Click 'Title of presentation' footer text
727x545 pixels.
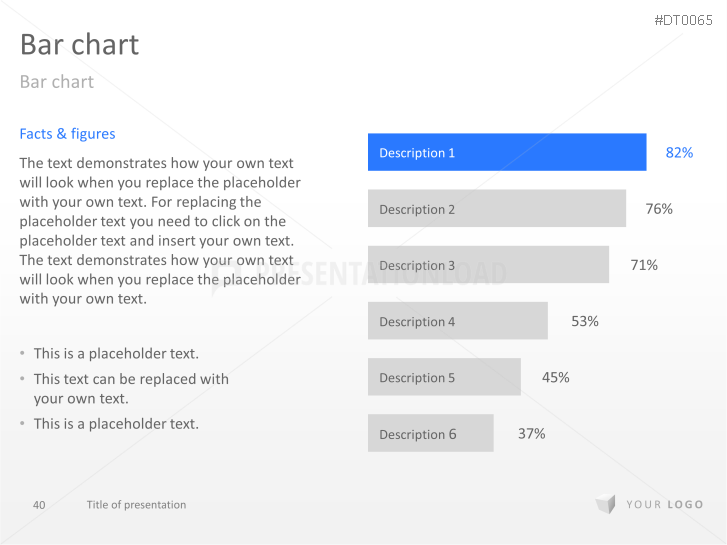[x=136, y=505]
